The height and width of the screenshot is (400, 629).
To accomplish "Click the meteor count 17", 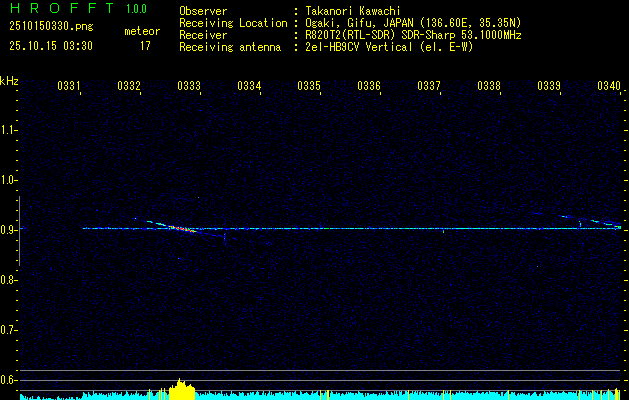I will pos(145,46).
